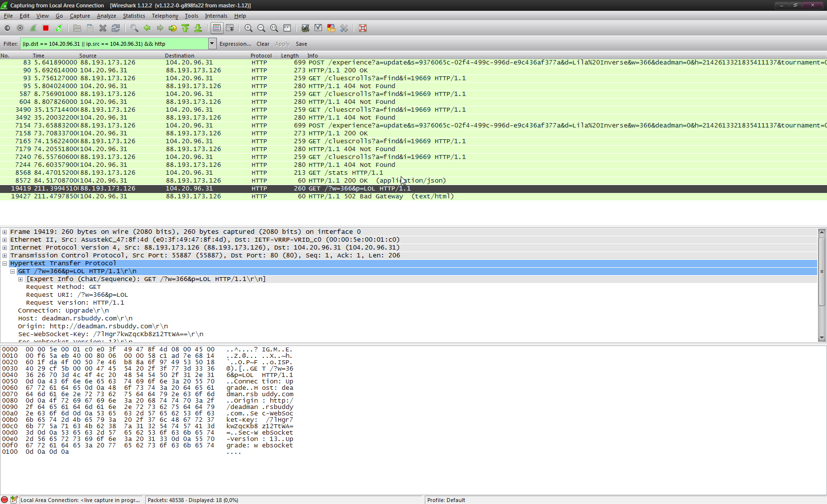This screenshot has height=504, width=827.
Task: Click the Find packet magnifier icon
Action: [134, 29]
